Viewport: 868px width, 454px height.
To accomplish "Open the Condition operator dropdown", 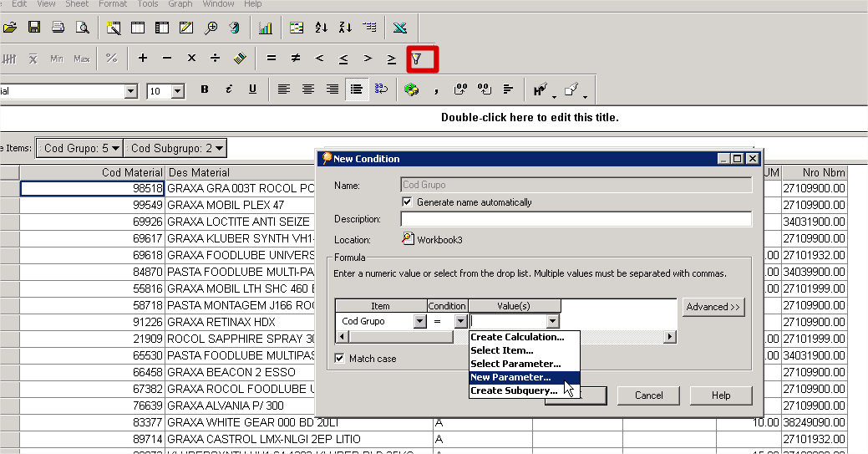I will (x=460, y=321).
